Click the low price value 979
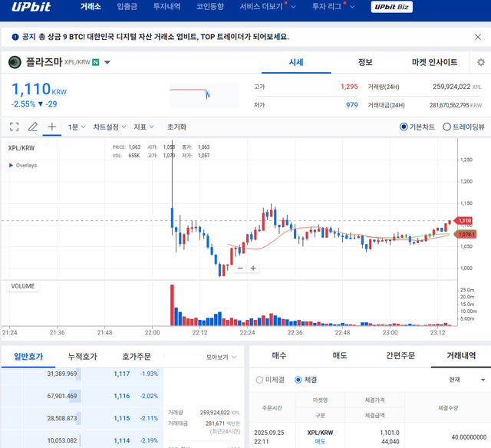Image resolution: width=491 pixels, height=448 pixels. (352, 105)
